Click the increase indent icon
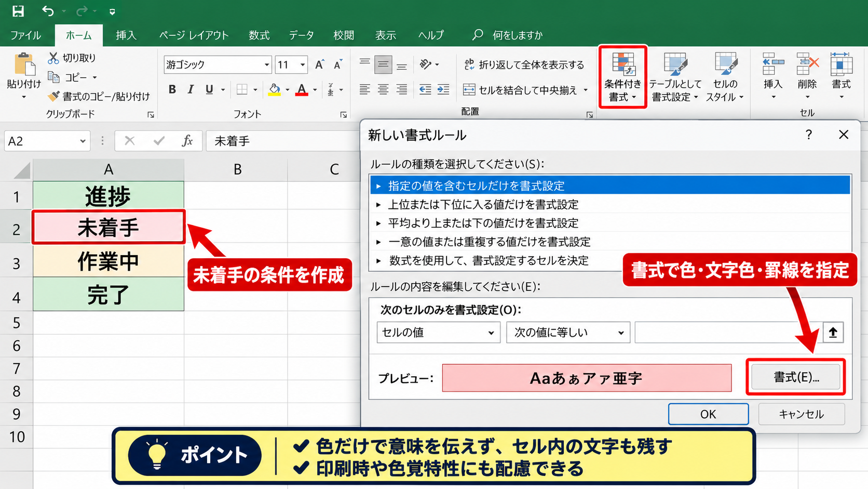 (443, 89)
